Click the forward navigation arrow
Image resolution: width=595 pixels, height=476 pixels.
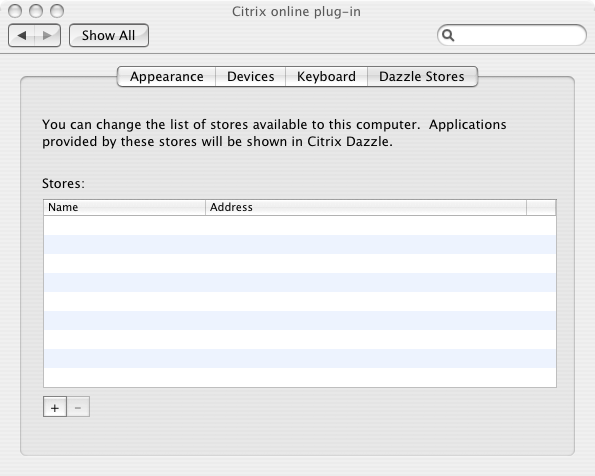coord(47,36)
